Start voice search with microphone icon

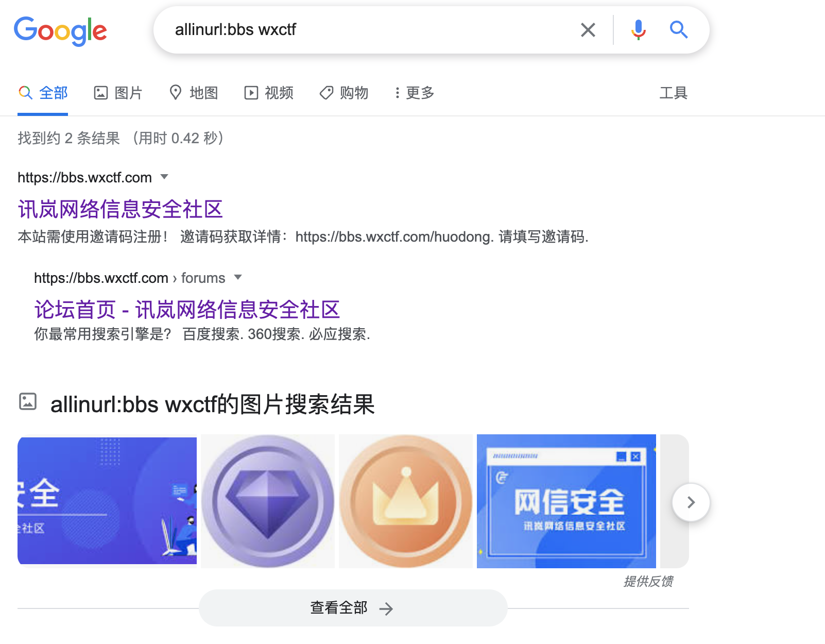tap(638, 30)
